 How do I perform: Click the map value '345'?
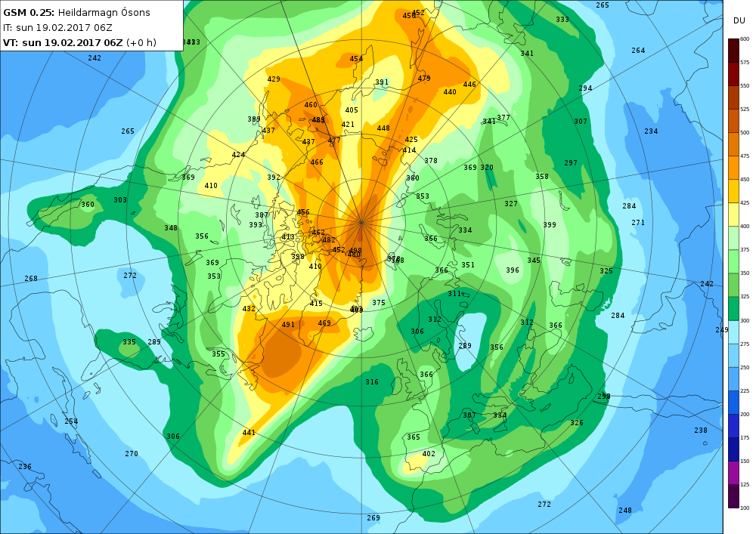[x=534, y=261]
